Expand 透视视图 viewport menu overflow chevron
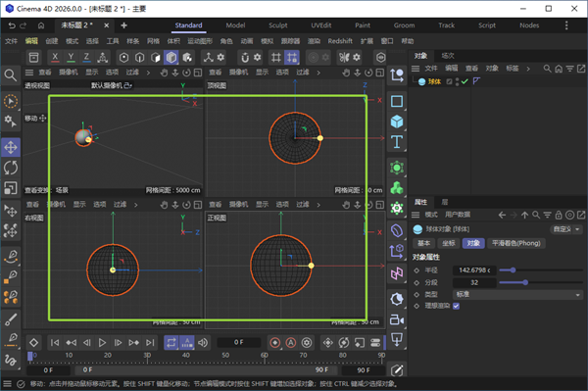 (x=148, y=73)
